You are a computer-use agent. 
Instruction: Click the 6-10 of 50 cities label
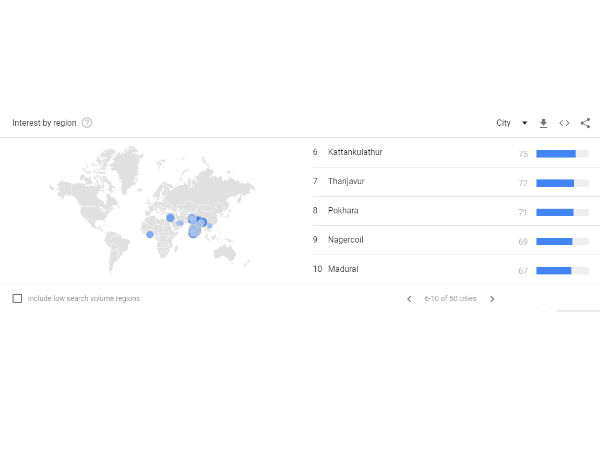(x=450, y=298)
